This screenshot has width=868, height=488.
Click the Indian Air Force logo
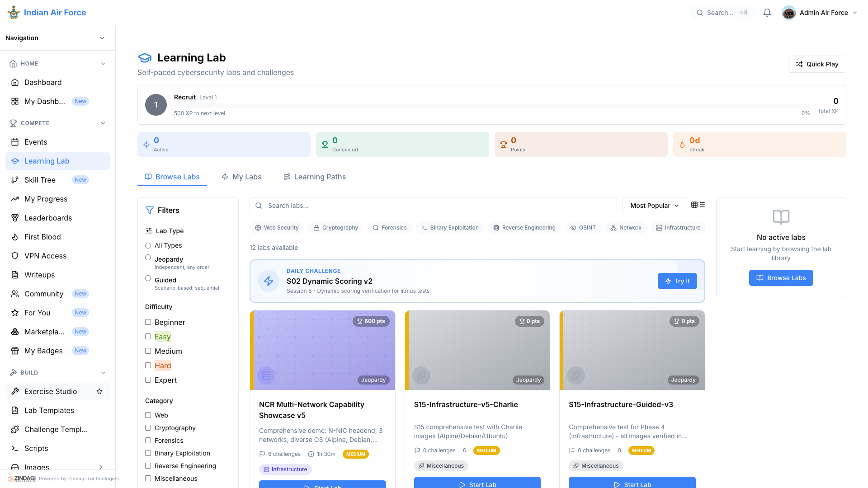14,13
